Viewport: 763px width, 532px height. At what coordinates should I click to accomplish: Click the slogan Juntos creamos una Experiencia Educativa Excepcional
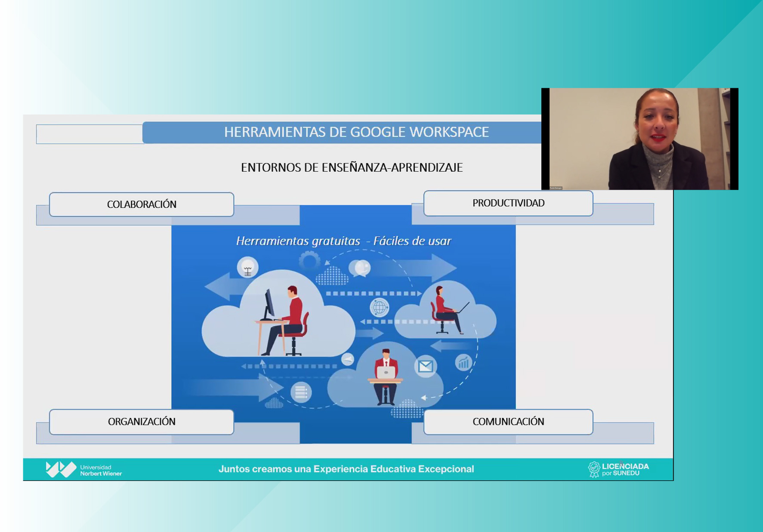coord(346,469)
